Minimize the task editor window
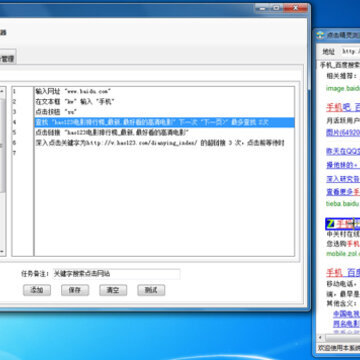Image resolution: width=360 pixels, height=360 pixels. point(263,7)
